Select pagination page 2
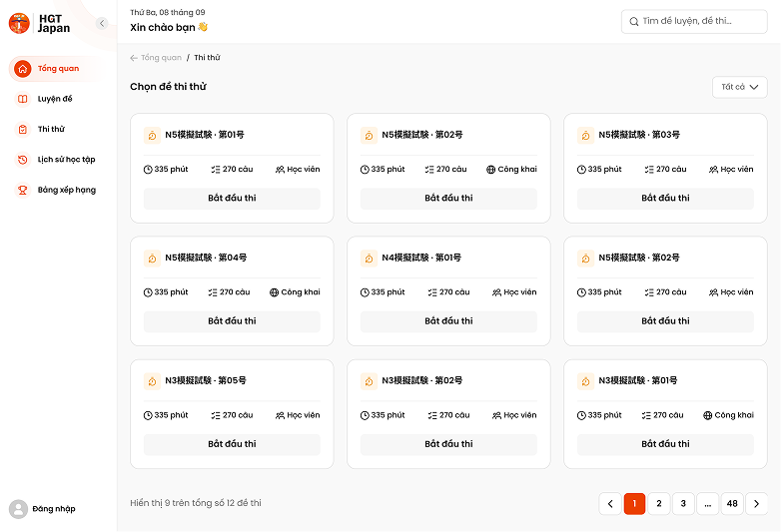The height and width of the screenshot is (532, 781). (659, 504)
